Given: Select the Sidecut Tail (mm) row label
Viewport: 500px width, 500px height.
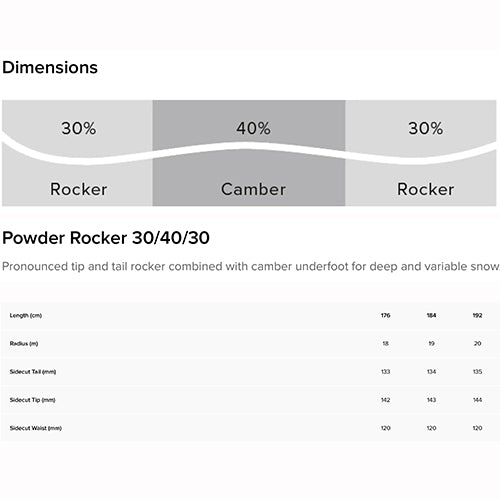Looking at the screenshot, I should click(33, 372).
